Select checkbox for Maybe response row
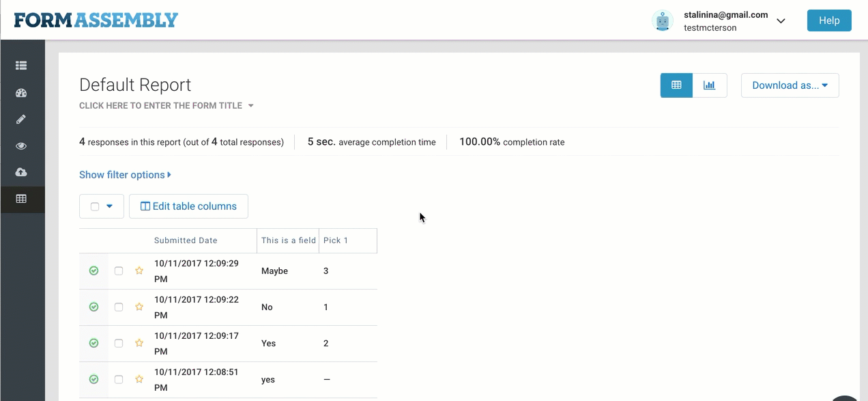The height and width of the screenshot is (401, 868). click(119, 271)
